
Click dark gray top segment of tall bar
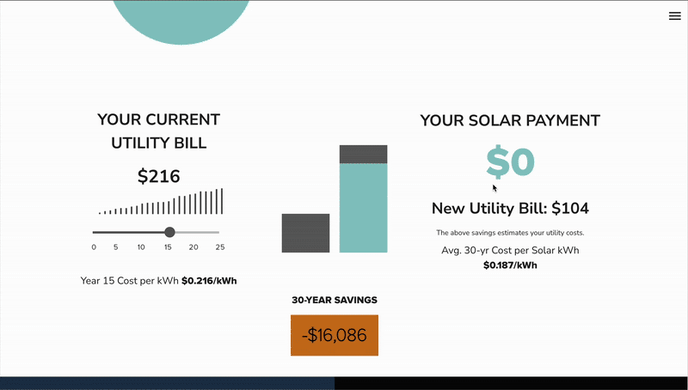(363, 154)
